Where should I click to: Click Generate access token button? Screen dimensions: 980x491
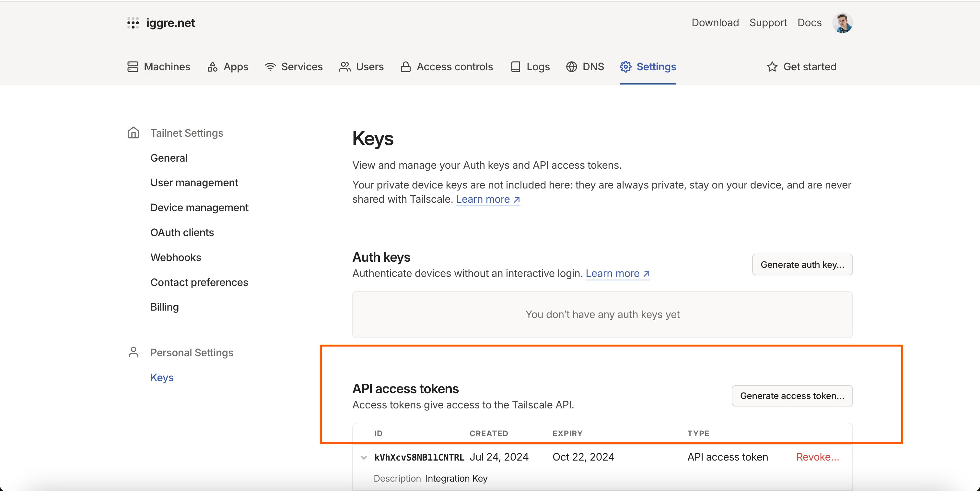[x=792, y=396]
